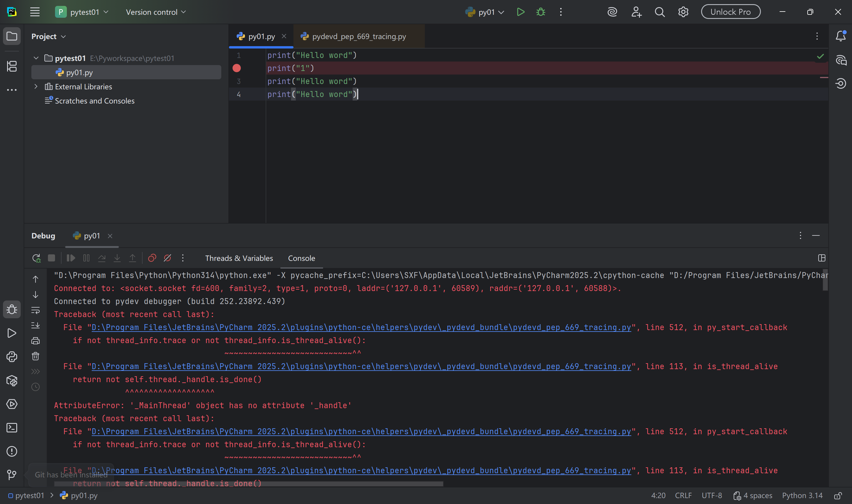Click the Unlock Pro button
This screenshot has height=504, width=852.
click(730, 12)
